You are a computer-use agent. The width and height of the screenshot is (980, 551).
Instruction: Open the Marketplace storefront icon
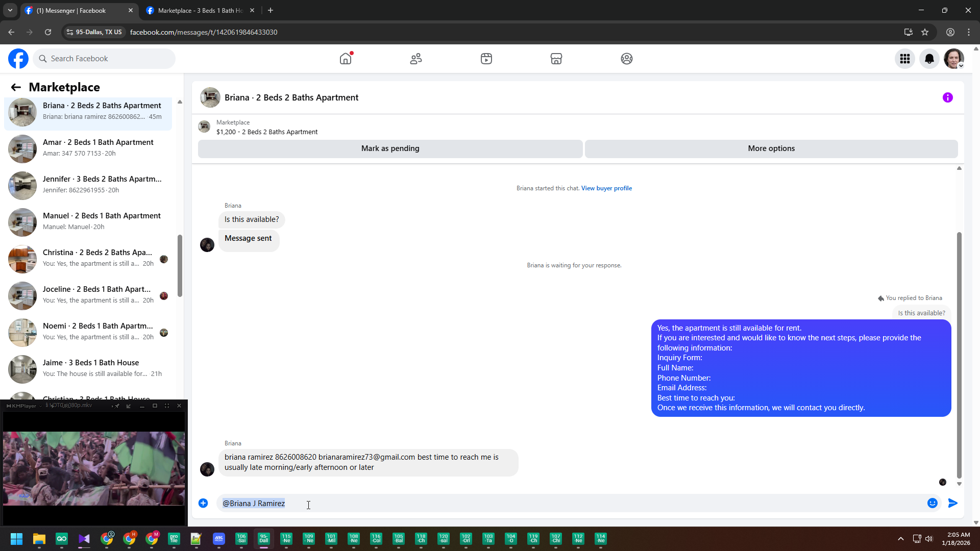(556, 59)
